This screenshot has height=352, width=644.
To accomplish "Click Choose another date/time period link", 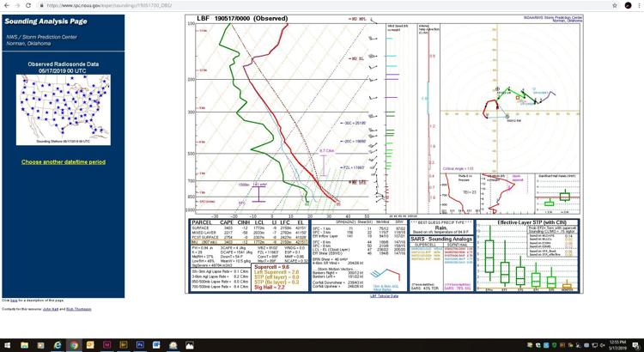I will (64, 162).
